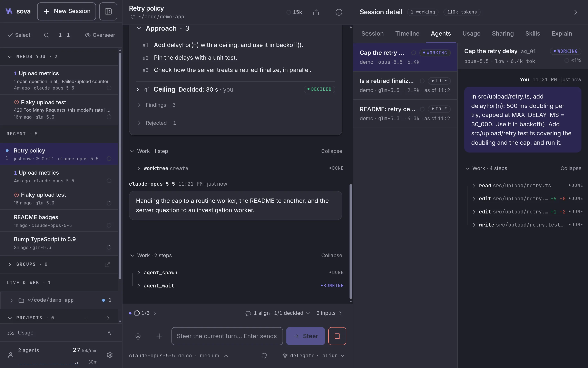Click the shield icon in footer bar
588x368 pixels.
(264, 356)
